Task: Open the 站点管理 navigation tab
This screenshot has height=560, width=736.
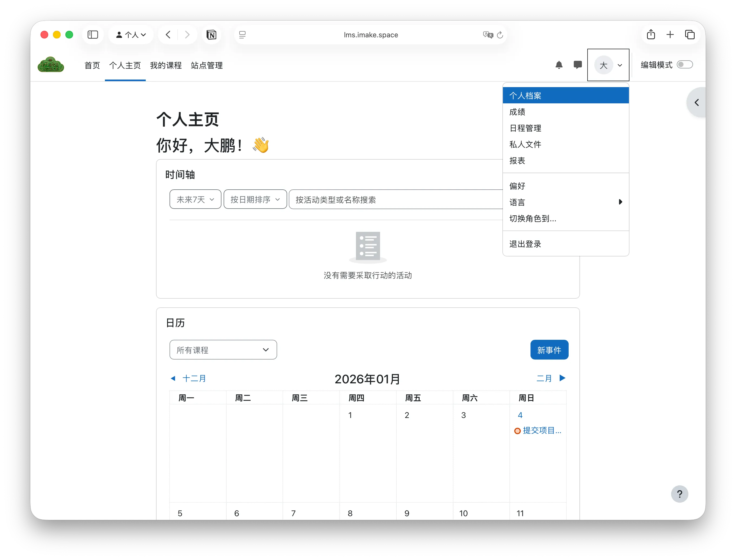Action: point(206,65)
